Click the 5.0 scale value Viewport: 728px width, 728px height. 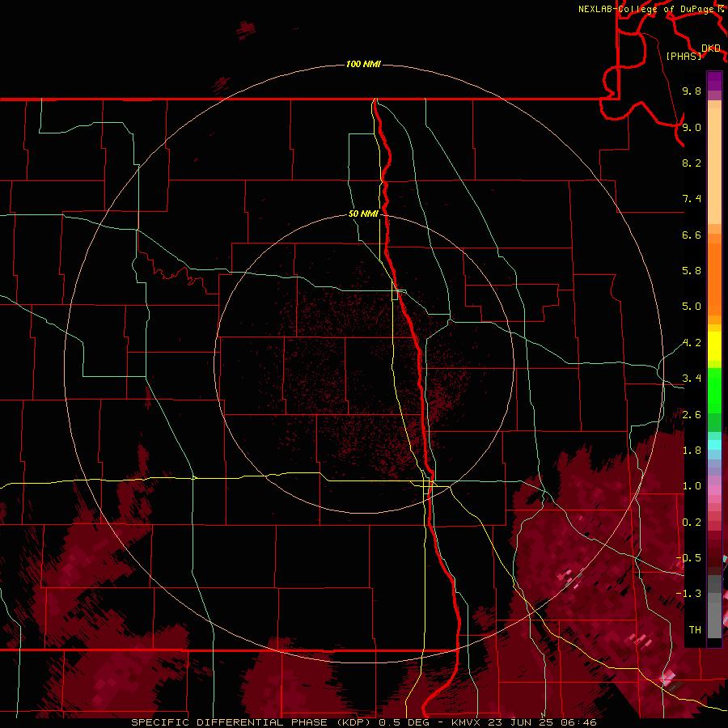[x=692, y=307]
